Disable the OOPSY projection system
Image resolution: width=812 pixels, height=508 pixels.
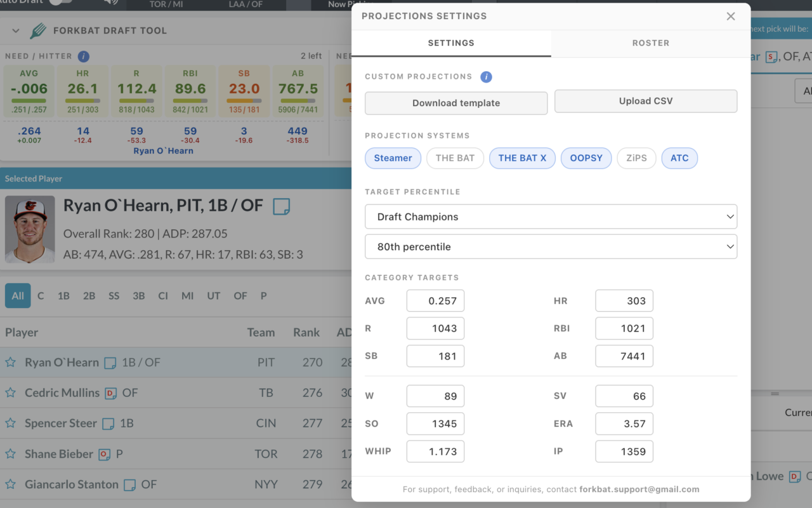tap(586, 158)
